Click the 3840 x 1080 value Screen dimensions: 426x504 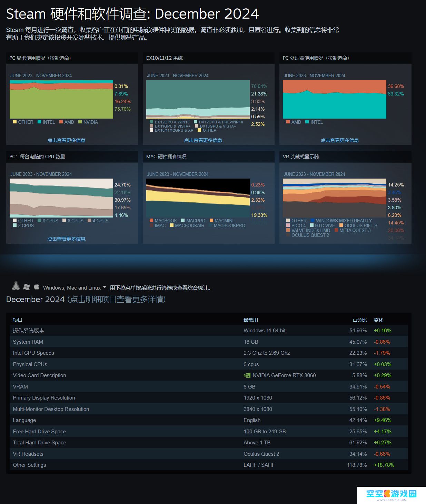[258, 409]
